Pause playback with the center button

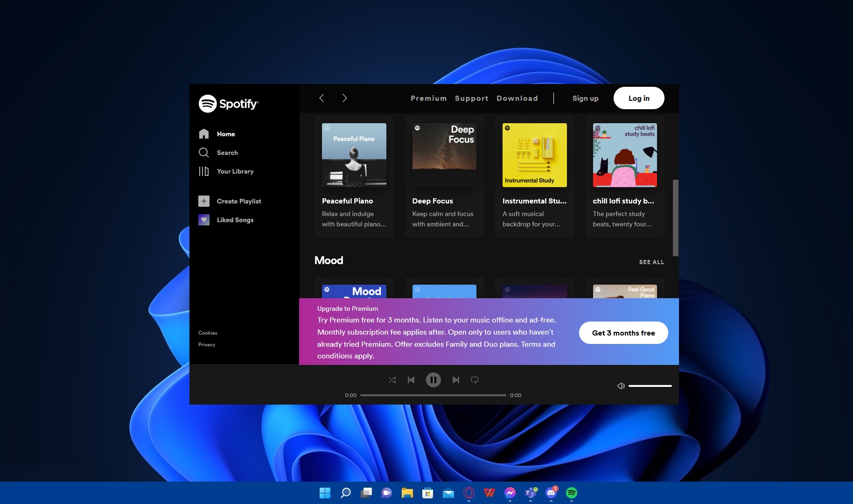(x=433, y=380)
